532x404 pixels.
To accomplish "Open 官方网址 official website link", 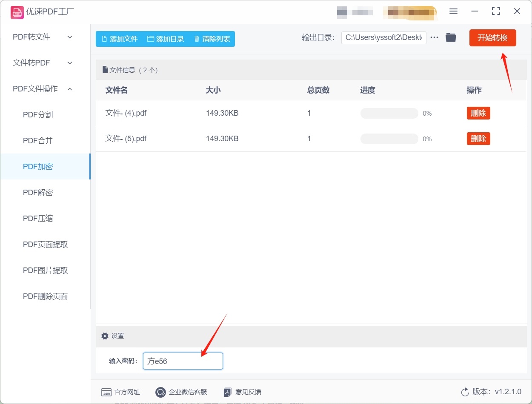I will click(x=120, y=392).
